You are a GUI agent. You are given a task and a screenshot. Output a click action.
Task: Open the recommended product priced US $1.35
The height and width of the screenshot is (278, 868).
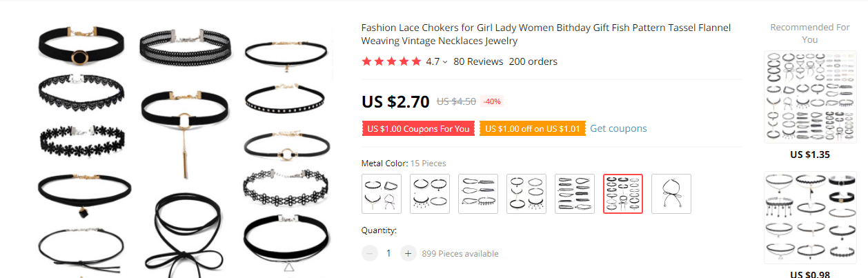pos(810,97)
